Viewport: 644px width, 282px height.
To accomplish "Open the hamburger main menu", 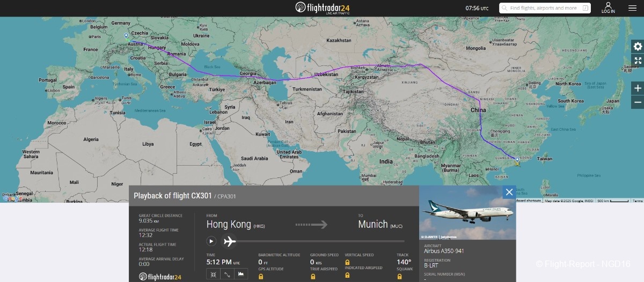I will point(632,8).
